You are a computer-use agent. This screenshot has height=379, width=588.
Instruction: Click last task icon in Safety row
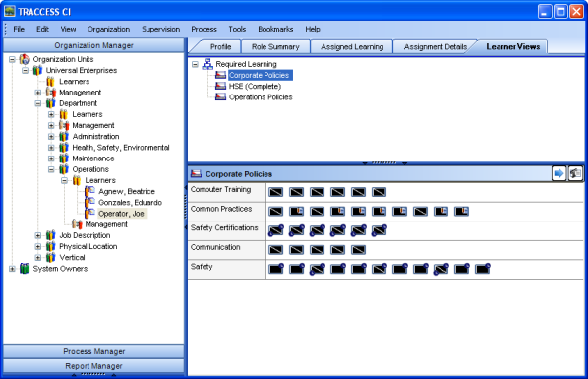coord(482,269)
